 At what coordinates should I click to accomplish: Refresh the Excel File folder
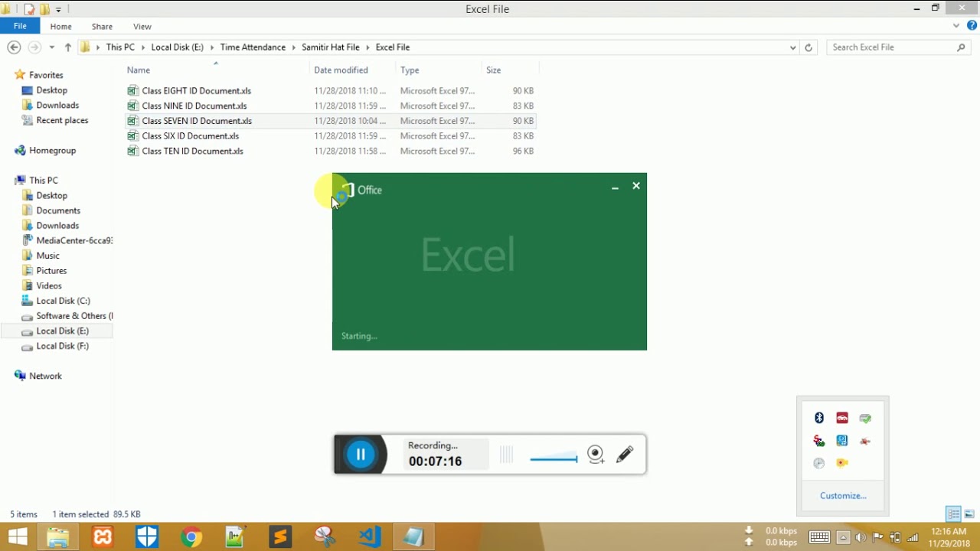(808, 47)
